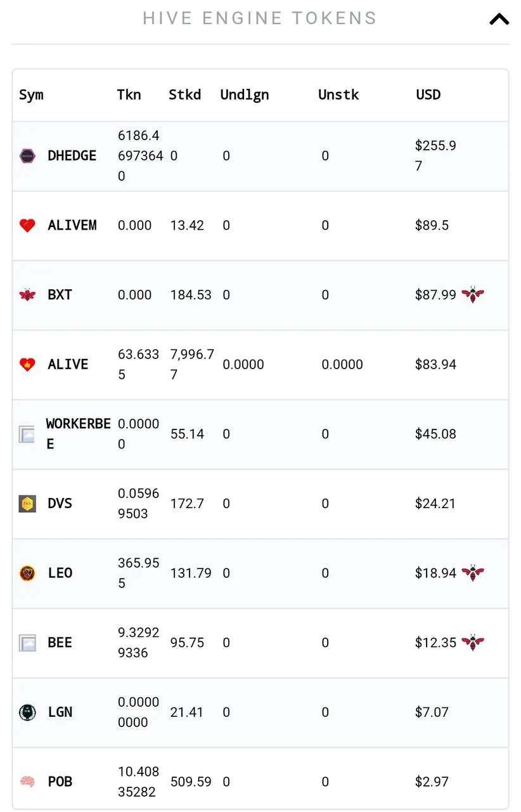Select the BEE token row name
The image size is (521, 812).
[x=60, y=643]
